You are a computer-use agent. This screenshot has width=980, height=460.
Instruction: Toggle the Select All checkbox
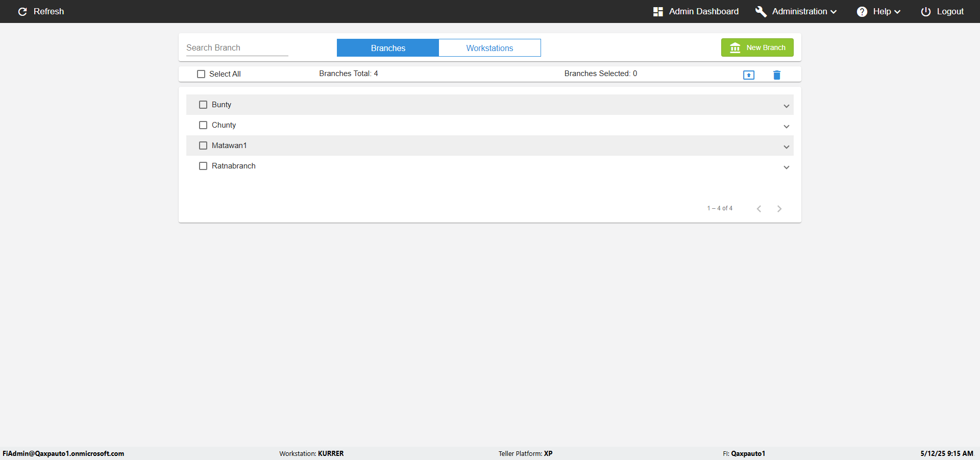(201, 74)
